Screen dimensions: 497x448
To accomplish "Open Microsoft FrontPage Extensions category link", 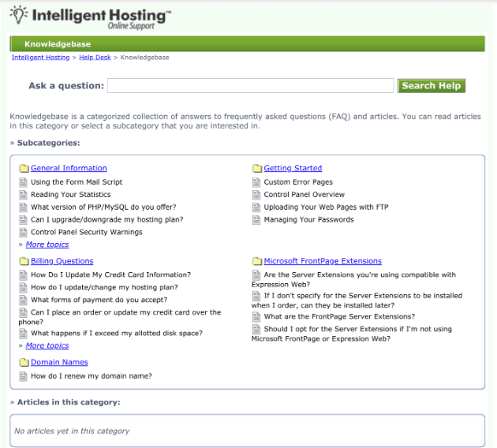I will (323, 261).
